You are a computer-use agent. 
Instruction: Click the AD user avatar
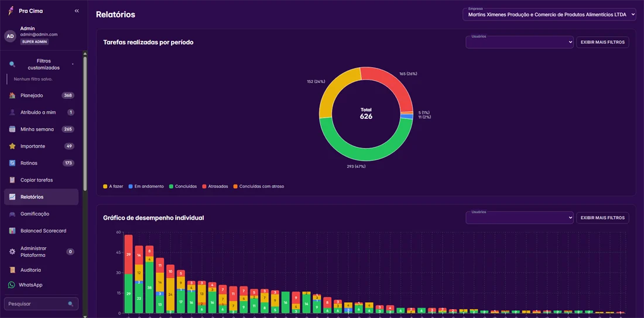click(x=11, y=36)
